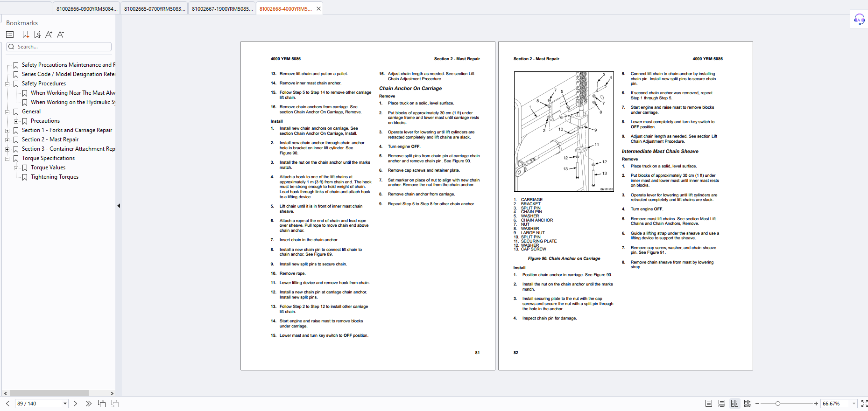Switch to single page view
The image size is (868, 411).
709,404
